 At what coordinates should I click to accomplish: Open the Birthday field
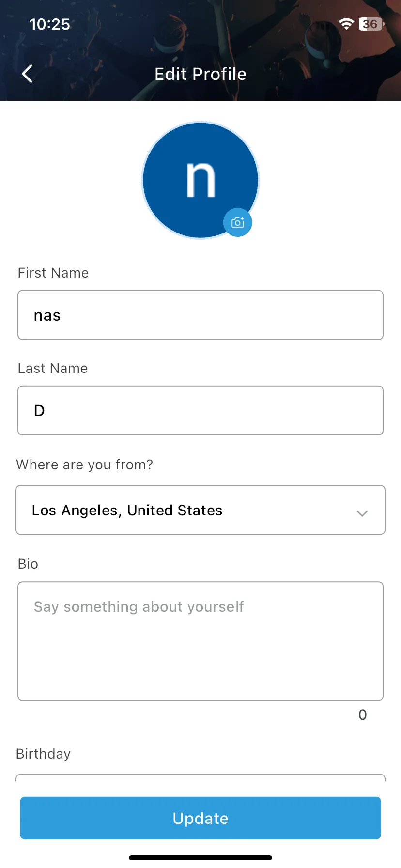click(x=200, y=778)
